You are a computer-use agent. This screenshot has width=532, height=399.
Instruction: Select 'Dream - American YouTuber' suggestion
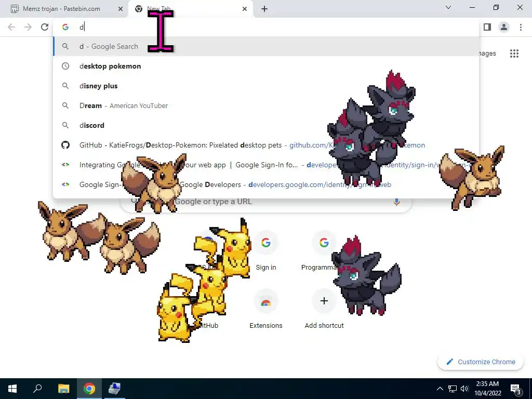tap(266, 105)
